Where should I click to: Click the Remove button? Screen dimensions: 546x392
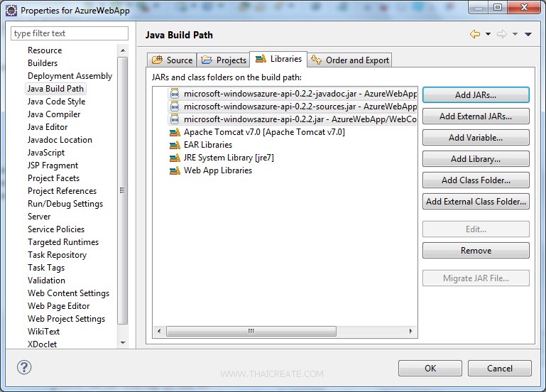click(x=476, y=250)
